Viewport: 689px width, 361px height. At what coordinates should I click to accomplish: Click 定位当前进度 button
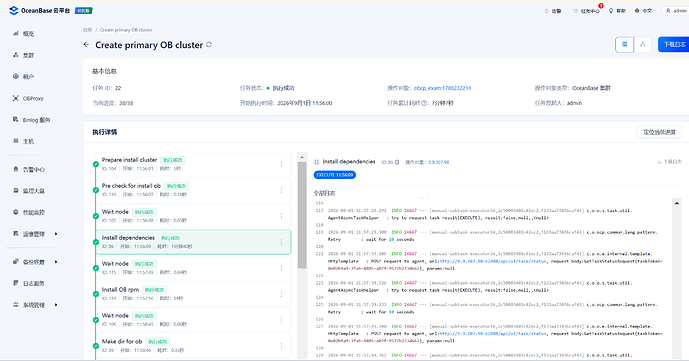tap(659, 132)
